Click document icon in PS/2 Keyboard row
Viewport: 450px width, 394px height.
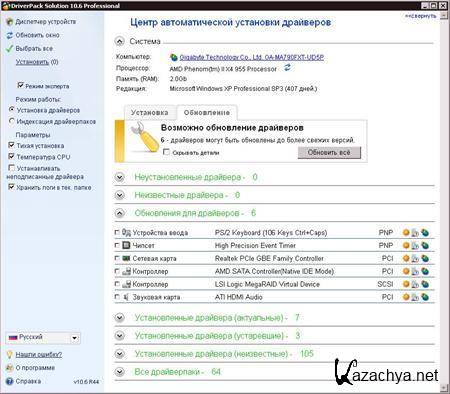[x=415, y=233]
